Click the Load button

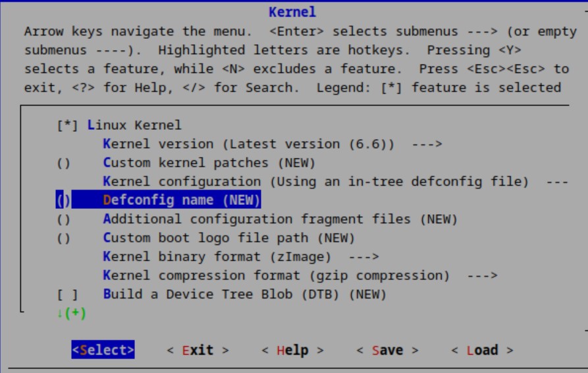pyautogui.click(x=482, y=351)
